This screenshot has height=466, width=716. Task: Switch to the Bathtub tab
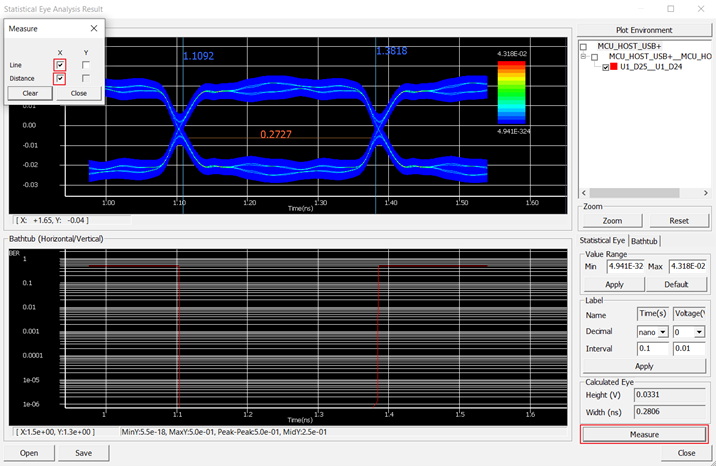point(644,241)
